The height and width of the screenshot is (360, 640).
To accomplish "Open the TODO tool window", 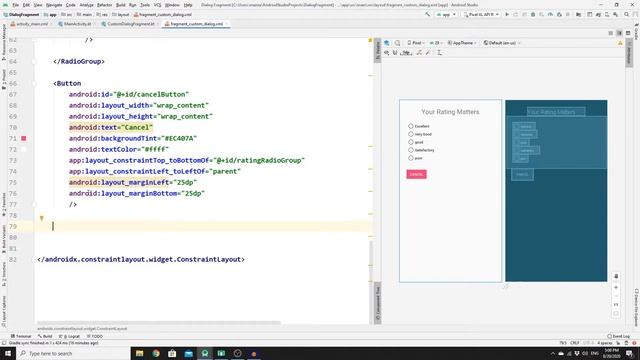I will coord(95,336).
